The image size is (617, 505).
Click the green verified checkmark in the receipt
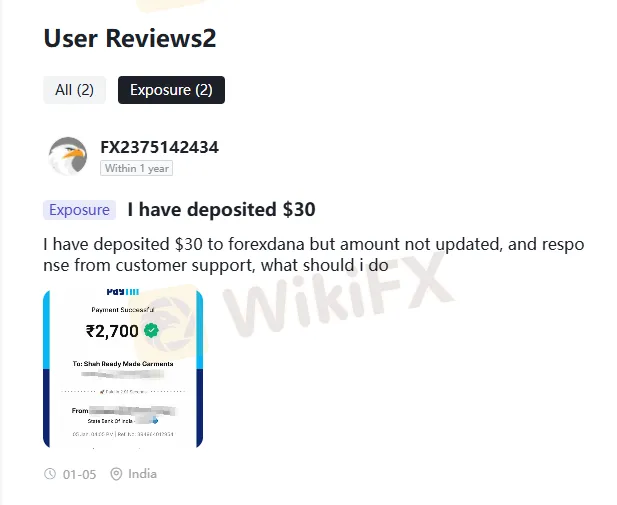click(x=151, y=331)
